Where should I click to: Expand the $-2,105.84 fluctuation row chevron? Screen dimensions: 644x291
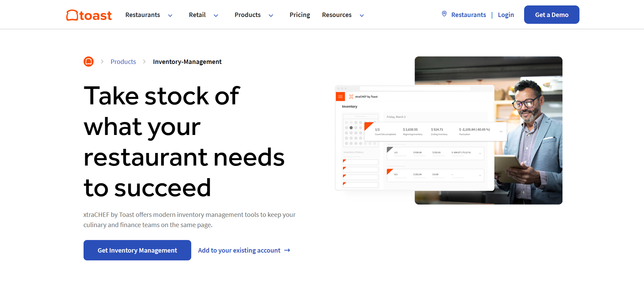(501, 132)
